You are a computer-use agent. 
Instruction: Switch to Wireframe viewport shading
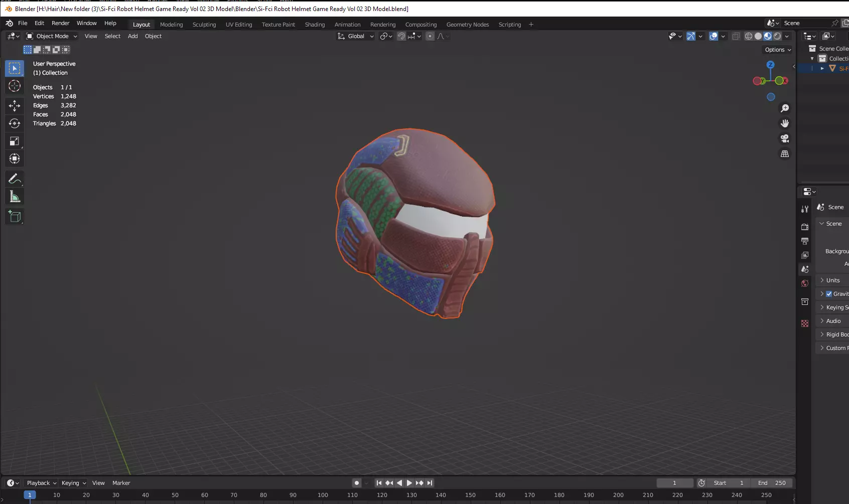pos(749,36)
